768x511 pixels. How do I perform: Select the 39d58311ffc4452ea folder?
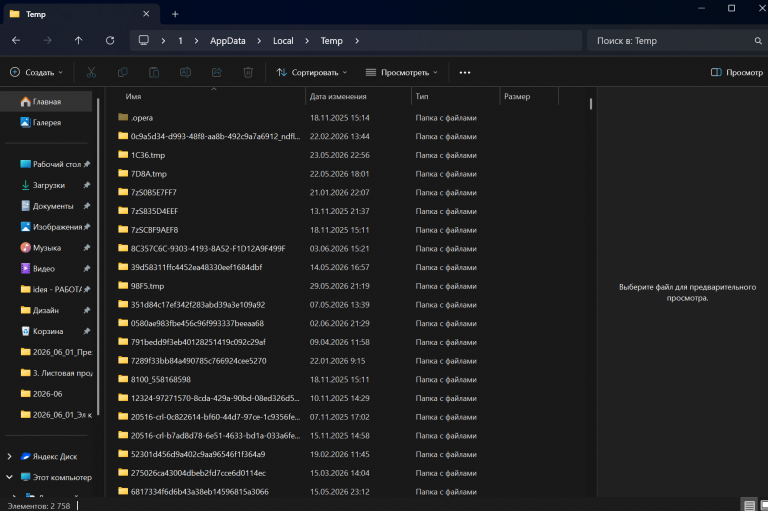point(190,267)
